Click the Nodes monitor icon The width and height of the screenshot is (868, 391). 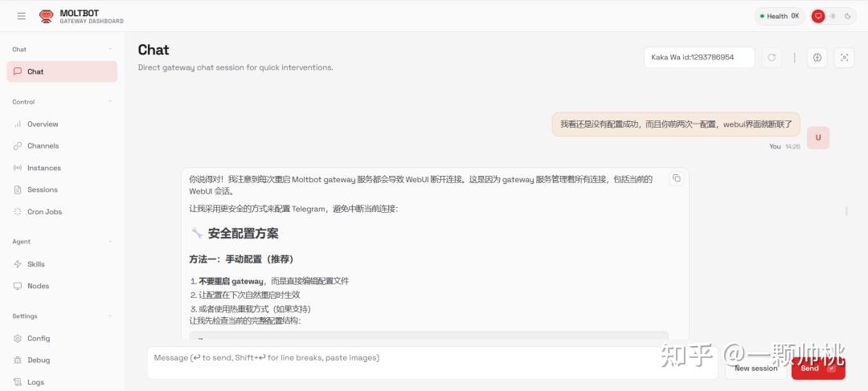17,286
